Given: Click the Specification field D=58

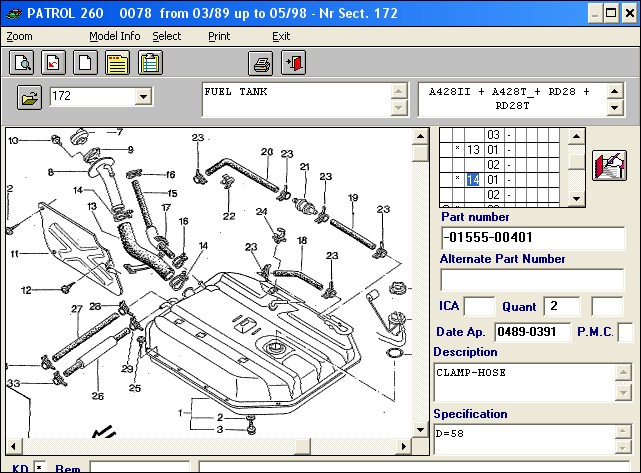Looking at the screenshot, I should pyautogui.click(x=524, y=439).
